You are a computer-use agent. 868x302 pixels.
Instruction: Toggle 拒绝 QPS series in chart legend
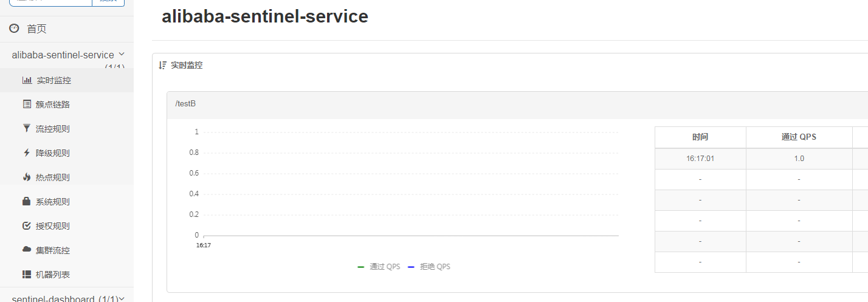pos(429,267)
